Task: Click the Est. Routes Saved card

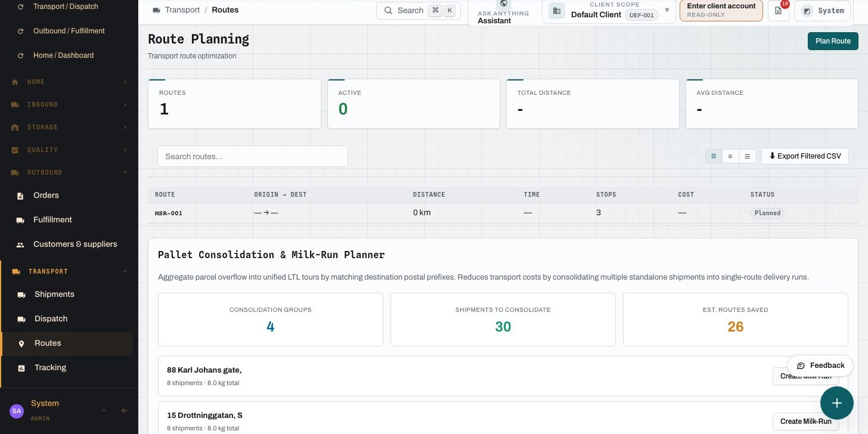Action: tap(736, 320)
